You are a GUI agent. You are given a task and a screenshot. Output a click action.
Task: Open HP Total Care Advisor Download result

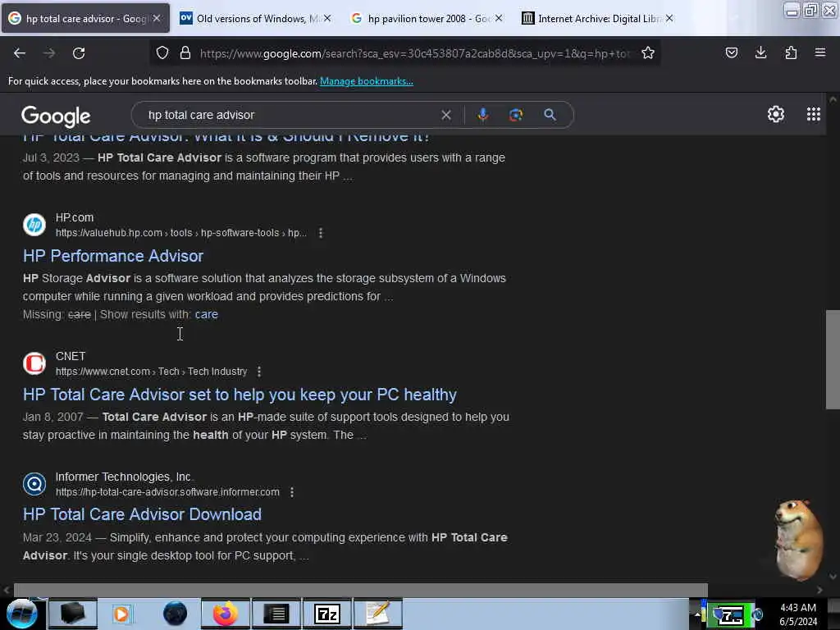click(x=142, y=515)
